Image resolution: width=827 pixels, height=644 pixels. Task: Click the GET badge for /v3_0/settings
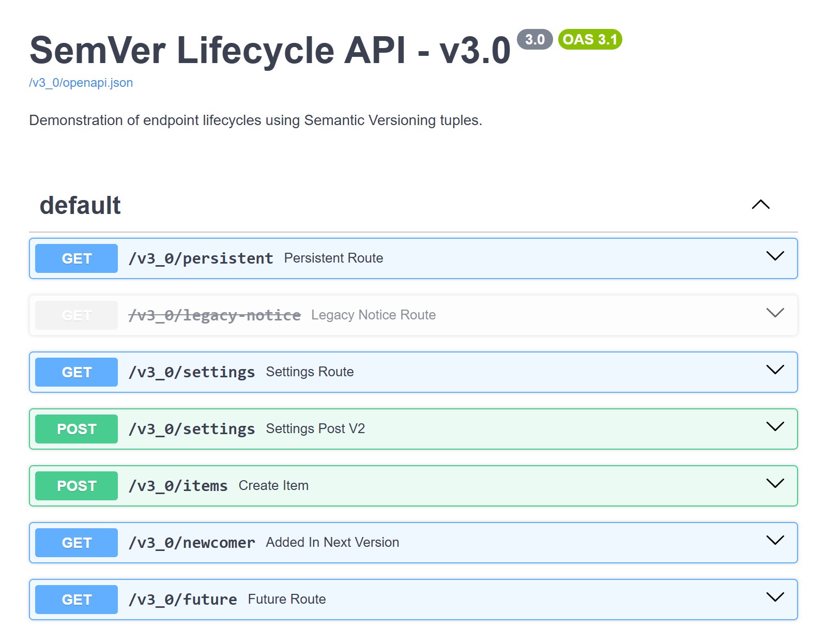[x=76, y=372]
